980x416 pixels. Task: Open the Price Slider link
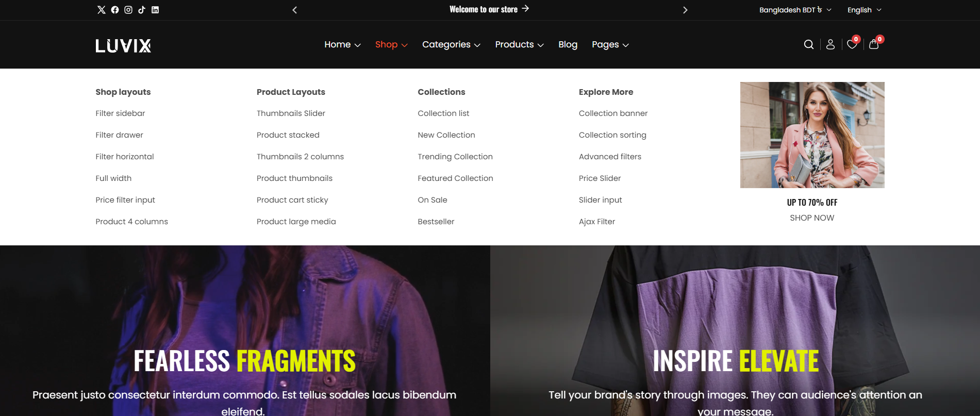(x=600, y=178)
